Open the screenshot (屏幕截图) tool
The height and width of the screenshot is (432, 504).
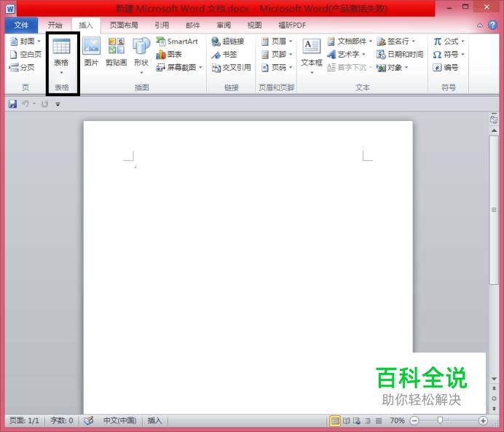(179, 67)
